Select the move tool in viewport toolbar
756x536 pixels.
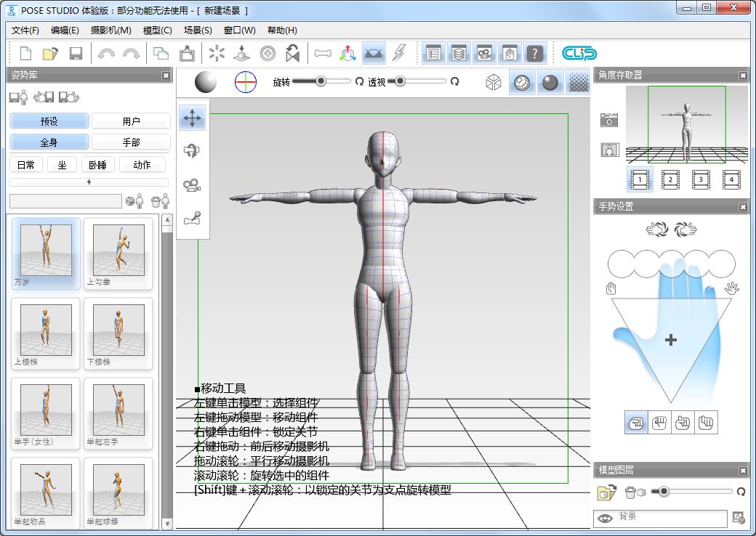[192, 117]
